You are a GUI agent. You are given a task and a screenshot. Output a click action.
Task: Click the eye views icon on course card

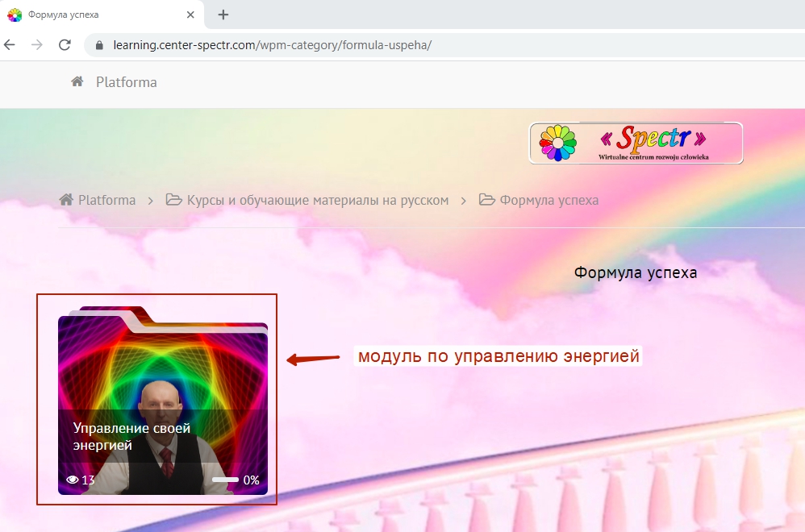pyautogui.click(x=73, y=480)
